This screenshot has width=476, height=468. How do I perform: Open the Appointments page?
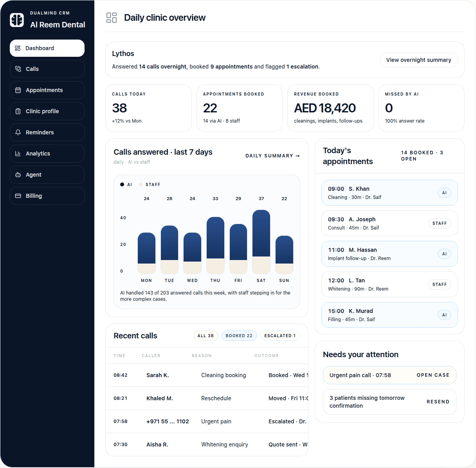click(x=47, y=90)
